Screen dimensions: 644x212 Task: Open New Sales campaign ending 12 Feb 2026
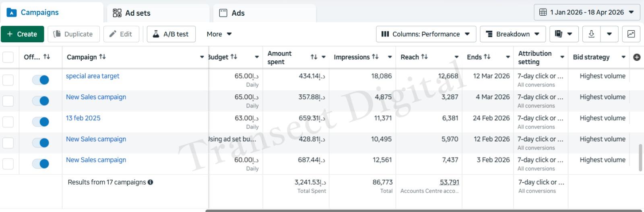[x=96, y=139]
